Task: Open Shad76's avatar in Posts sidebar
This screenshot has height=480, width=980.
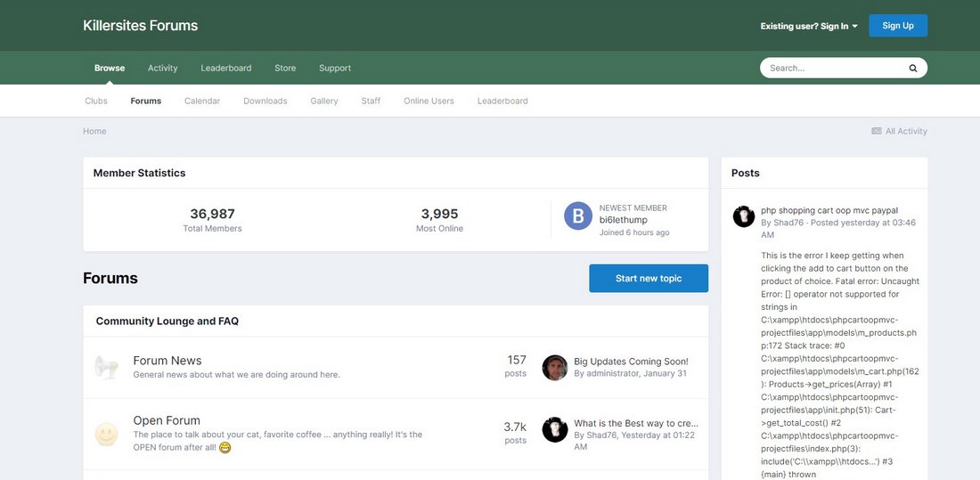Action: [x=744, y=216]
